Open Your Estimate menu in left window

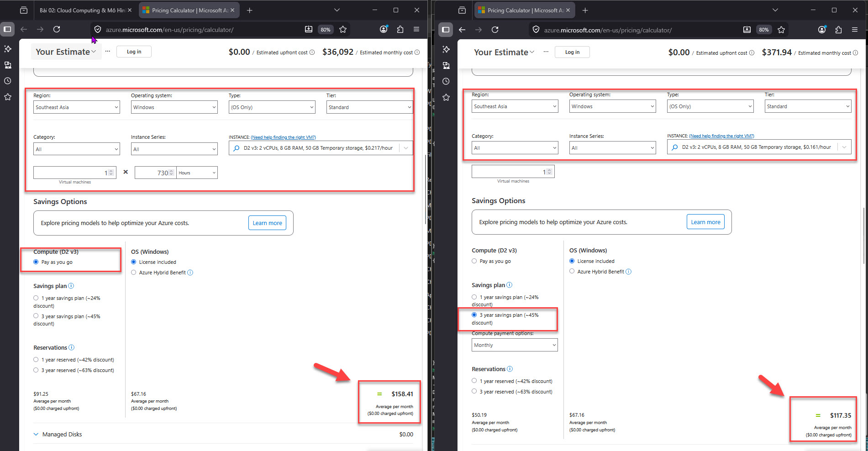[66, 52]
